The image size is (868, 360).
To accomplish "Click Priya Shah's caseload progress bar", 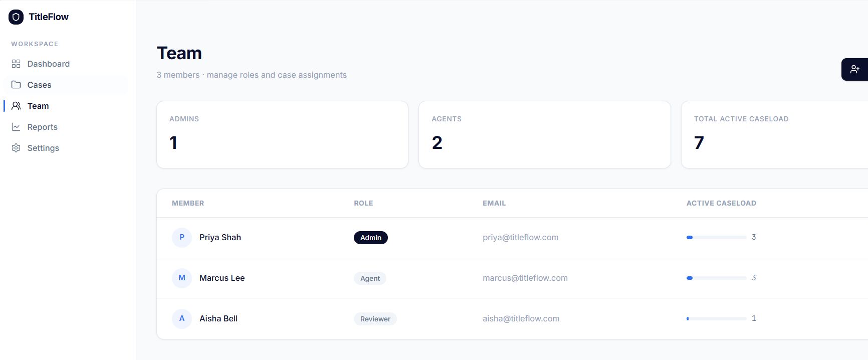I will 717,237.
